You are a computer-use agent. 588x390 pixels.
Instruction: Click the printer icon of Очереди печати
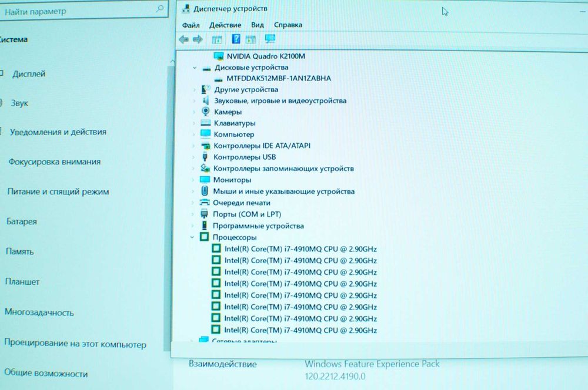tap(205, 202)
